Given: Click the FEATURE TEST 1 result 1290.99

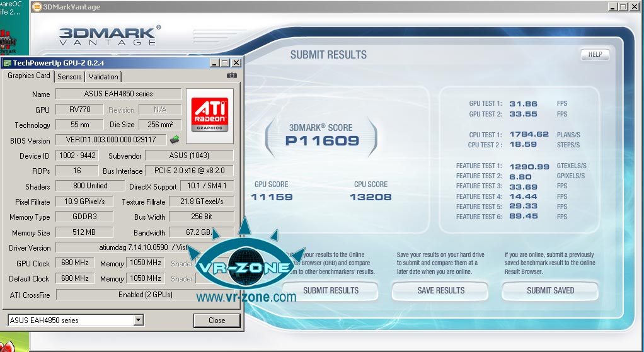Looking at the screenshot, I should (529, 167).
